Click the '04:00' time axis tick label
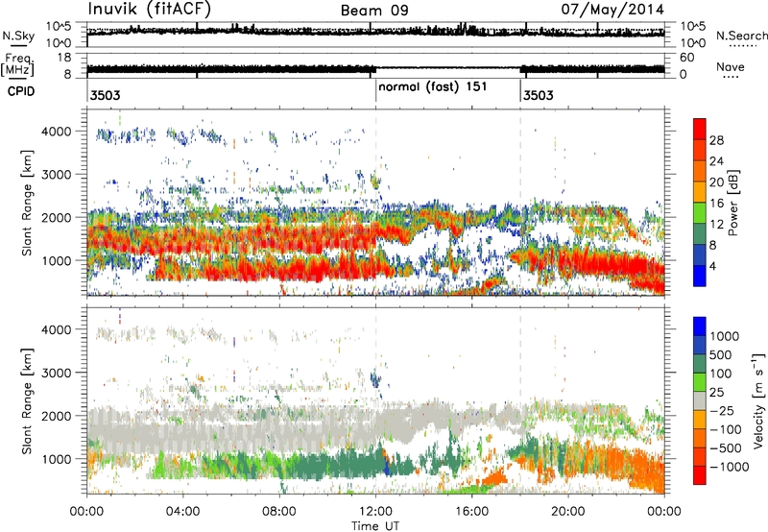This screenshot has width=768, height=532. point(182,512)
